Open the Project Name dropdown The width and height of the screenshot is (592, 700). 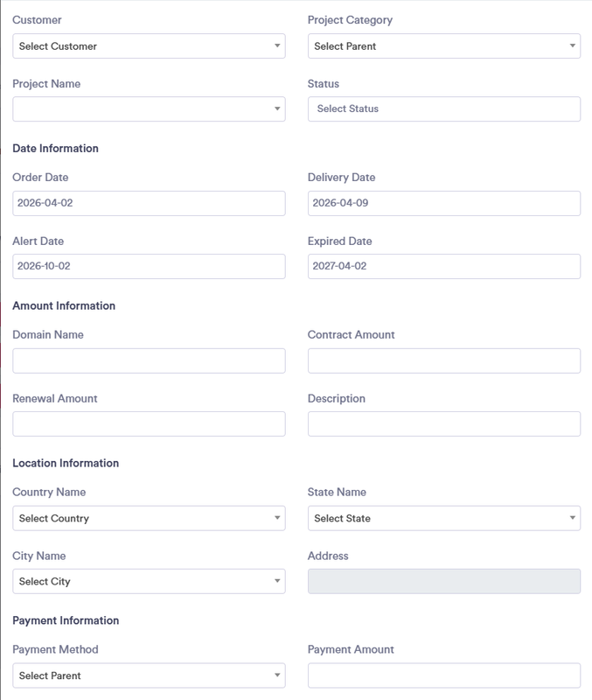coord(149,108)
